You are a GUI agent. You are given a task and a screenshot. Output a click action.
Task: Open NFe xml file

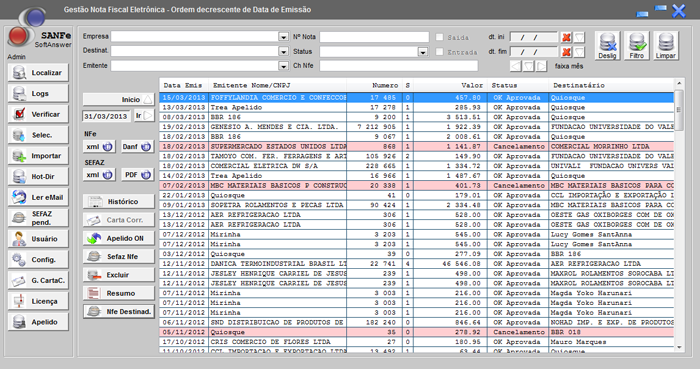tap(99, 147)
